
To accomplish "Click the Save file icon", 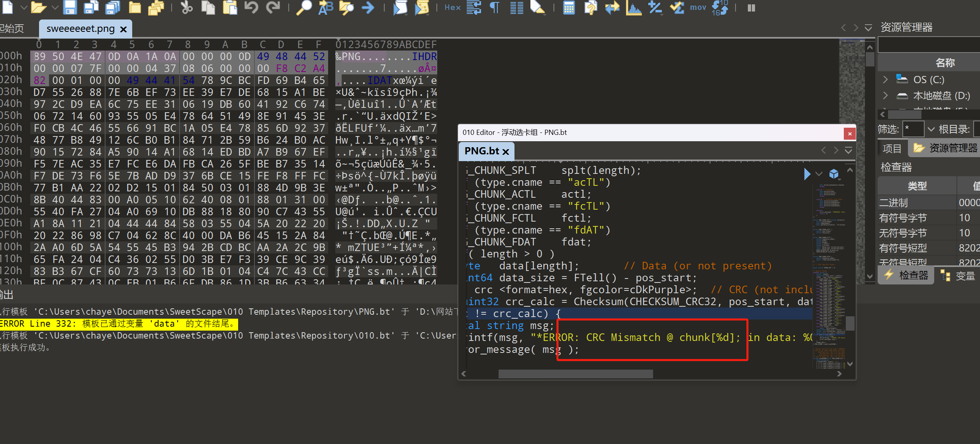I will tap(70, 7).
